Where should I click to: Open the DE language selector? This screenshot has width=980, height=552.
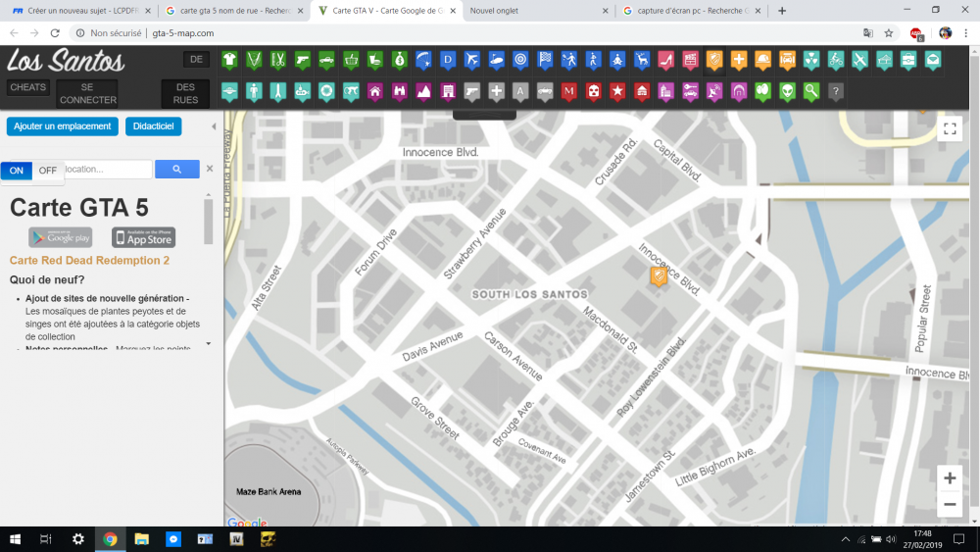(x=196, y=60)
